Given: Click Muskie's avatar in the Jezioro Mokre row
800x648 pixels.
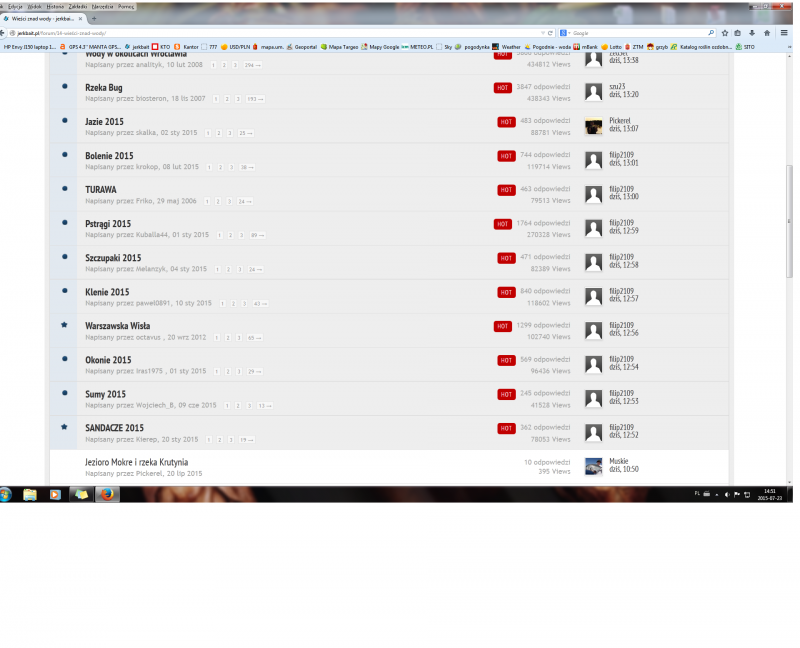Looking at the screenshot, I should tap(593, 466).
